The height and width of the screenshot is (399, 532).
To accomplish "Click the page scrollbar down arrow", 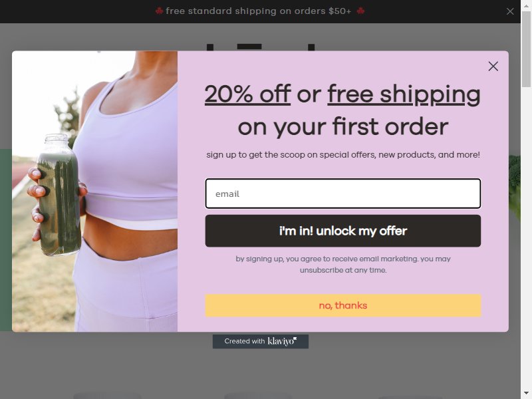I will point(526,394).
